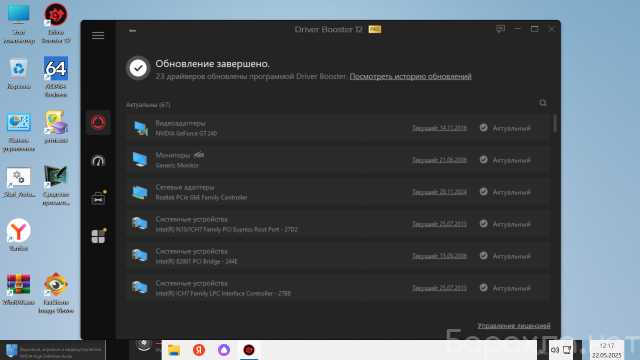
Task: Select the Этот компьютер desktop icon
Action: pyautogui.click(x=18, y=24)
